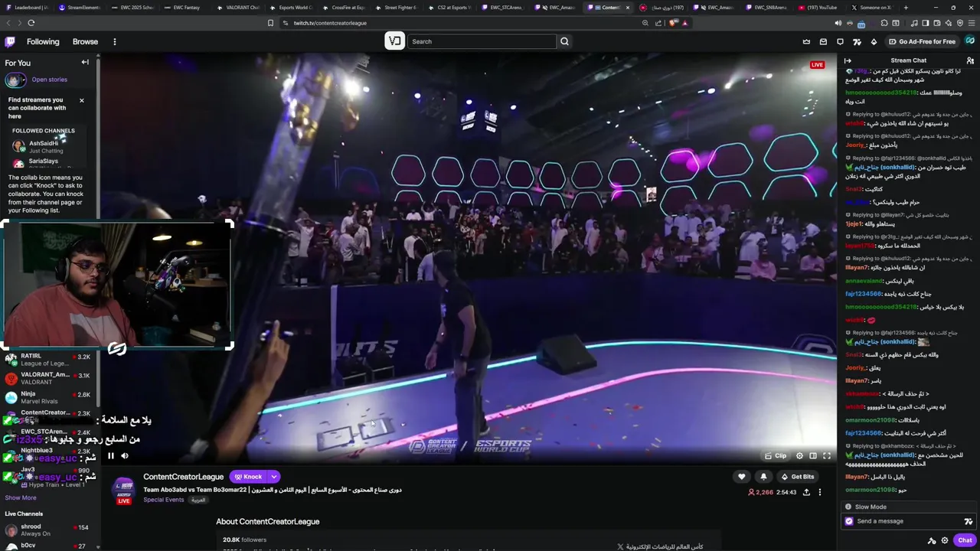
Task: Open browser zoom magnifier icon
Action: coord(645,23)
